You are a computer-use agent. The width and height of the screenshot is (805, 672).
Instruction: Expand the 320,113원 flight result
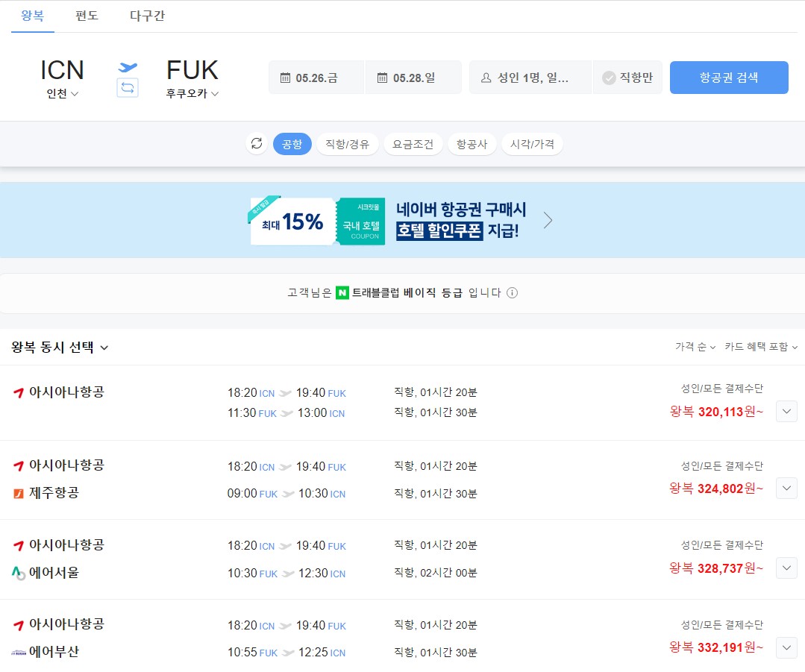point(786,411)
